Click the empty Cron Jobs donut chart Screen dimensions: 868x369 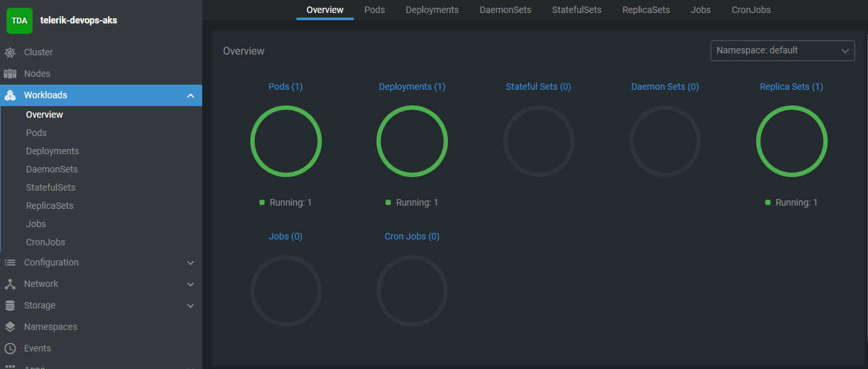(x=412, y=291)
